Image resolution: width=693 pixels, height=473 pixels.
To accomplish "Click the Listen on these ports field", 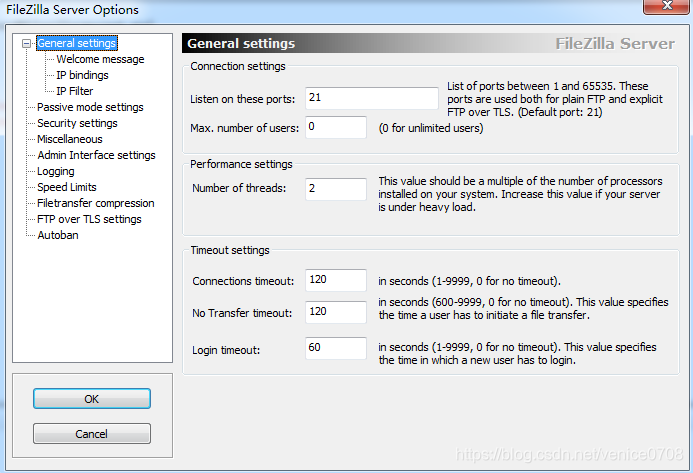I will [372, 98].
